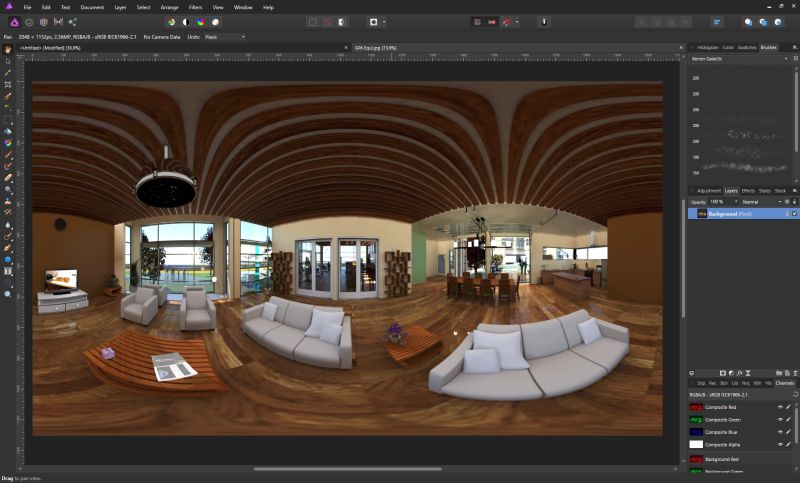Apply Auto Levels from toolbar
The height and width of the screenshot is (483, 800).
(171, 22)
